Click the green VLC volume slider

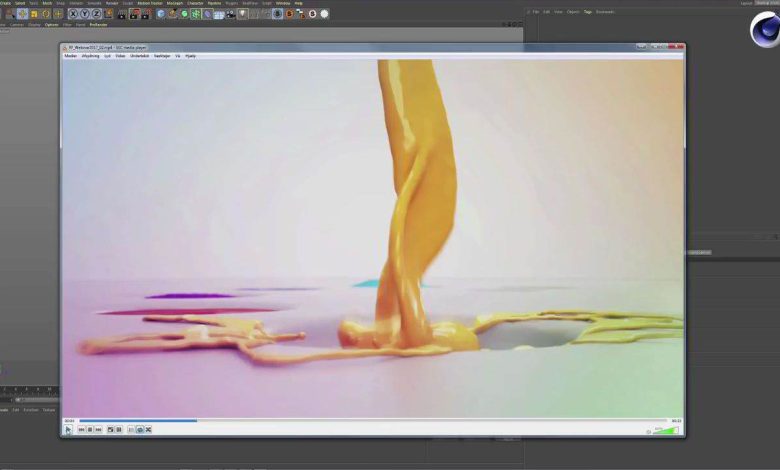coord(666,430)
